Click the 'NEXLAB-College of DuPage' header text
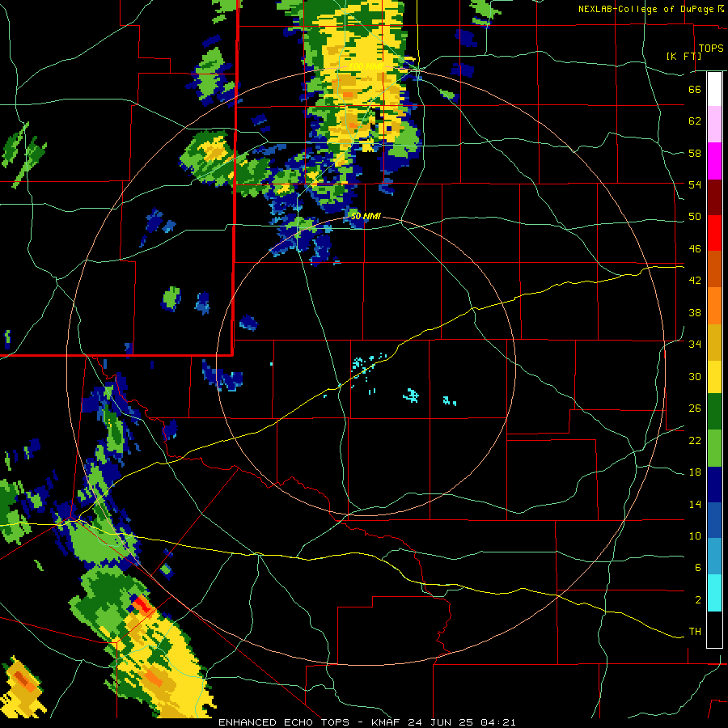Screen dimensions: 728x728 point(645,9)
